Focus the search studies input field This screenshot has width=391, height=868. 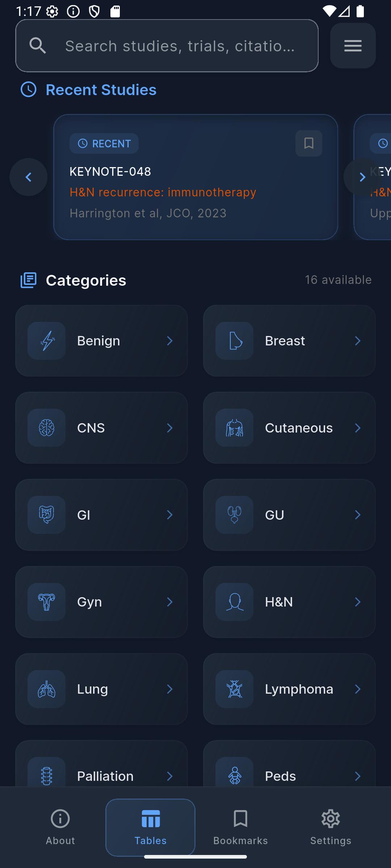pos(180,46)
